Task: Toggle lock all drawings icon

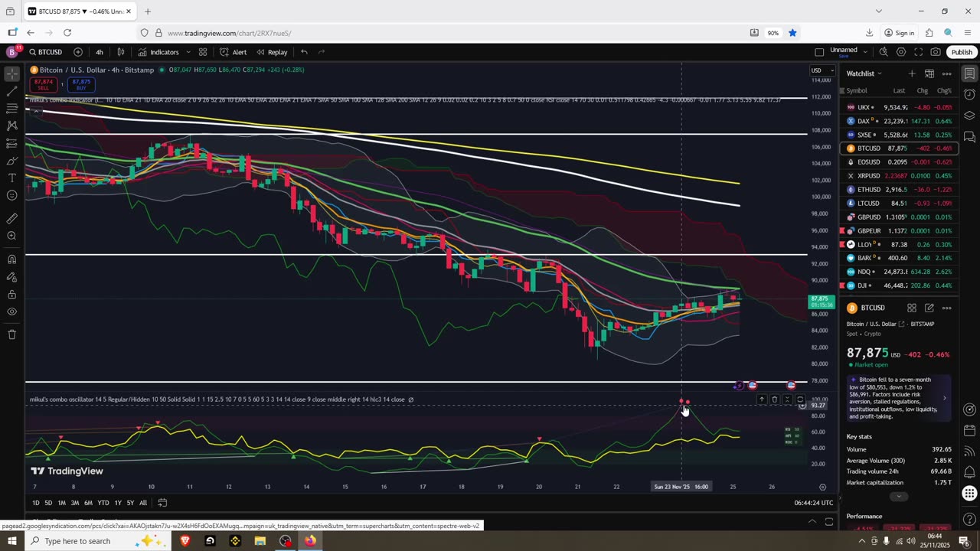Action: coord(11,294)
